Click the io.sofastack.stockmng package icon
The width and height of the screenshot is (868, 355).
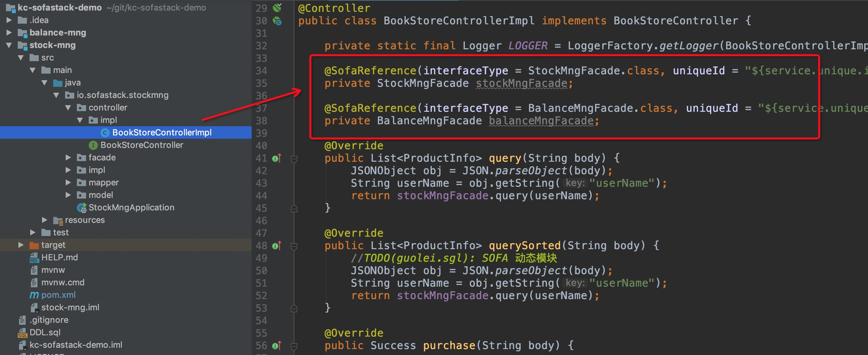click(70, 95)
